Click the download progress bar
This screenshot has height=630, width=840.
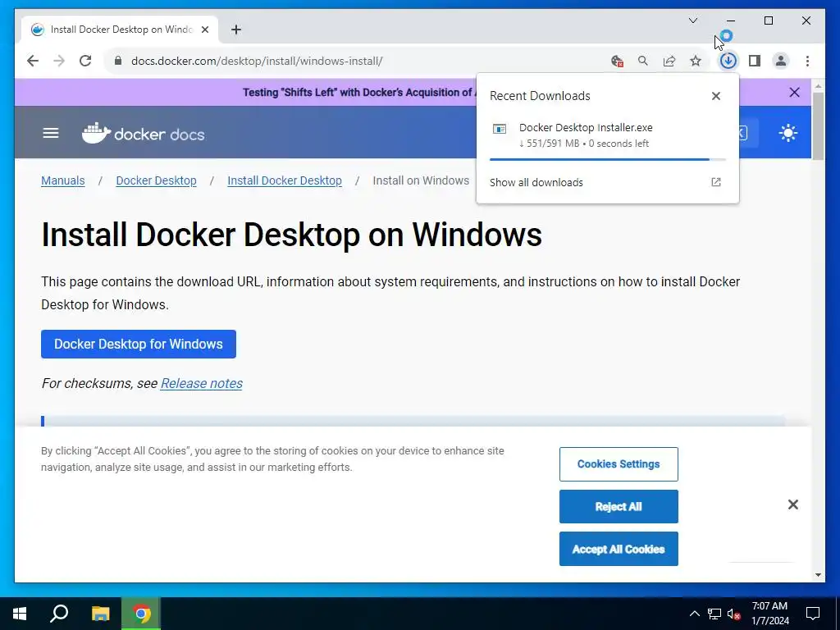(608, 159)
